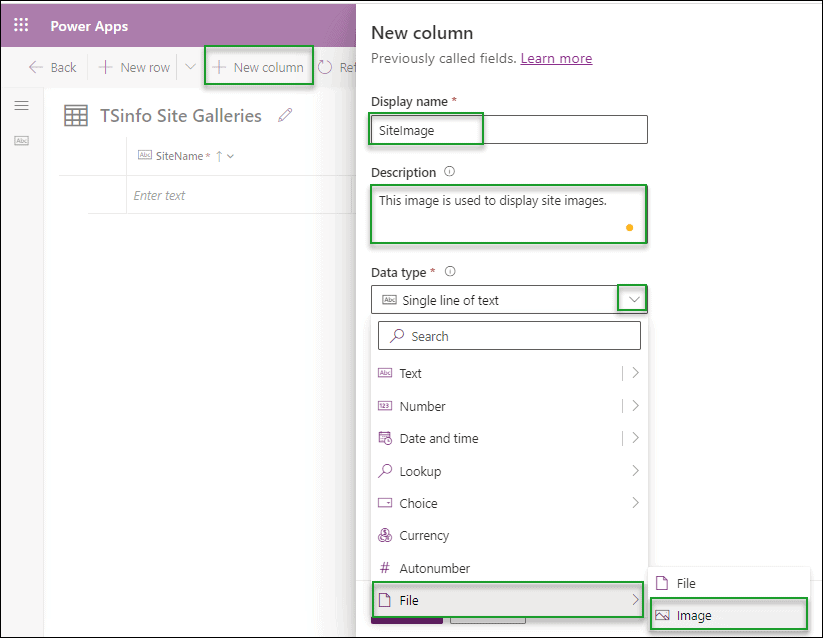Click the Refresh icon in toolbar
This screenshot has width=823, height=638.
[x=325, y=67]
